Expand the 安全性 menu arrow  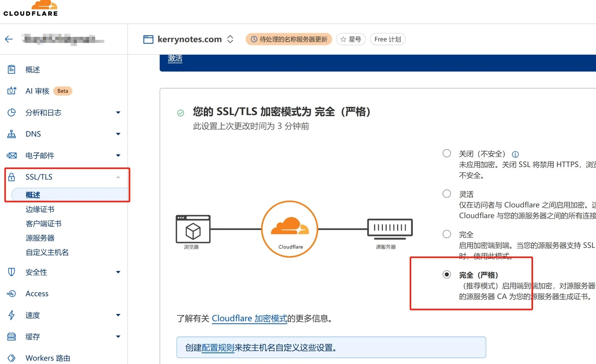pos(118,272)
